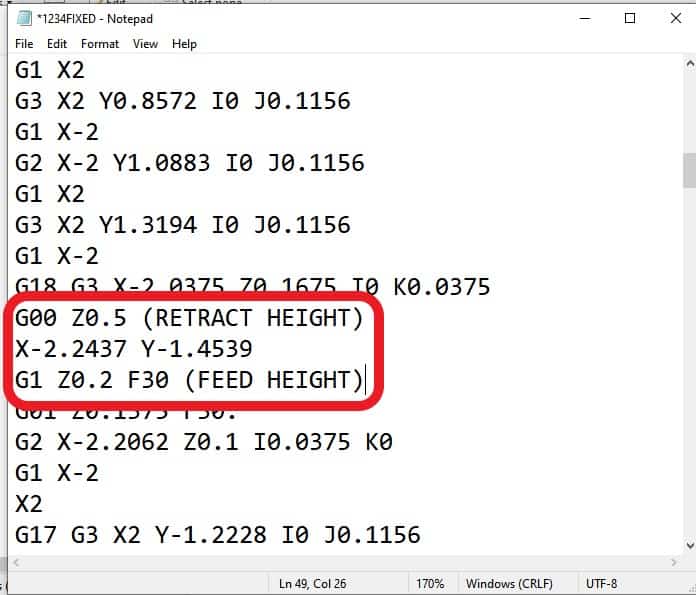Click the line 'G2 X-2 Y1.0883 I0 J0.1156'
The width and height of the screenshot is (696, 595).
[190, 163]
